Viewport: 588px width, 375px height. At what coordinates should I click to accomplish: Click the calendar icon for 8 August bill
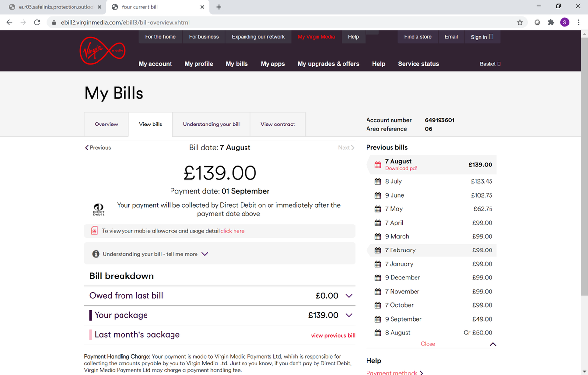(378, 332)
